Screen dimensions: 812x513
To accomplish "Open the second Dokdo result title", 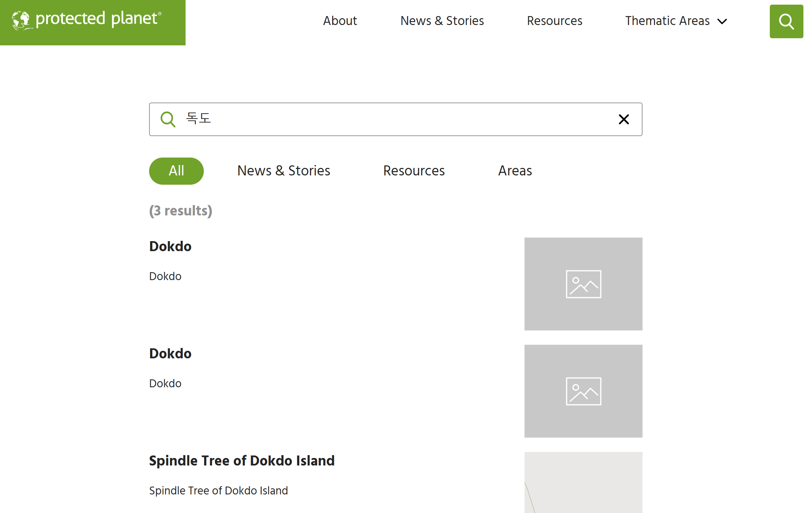I will (x=170, y=354).
